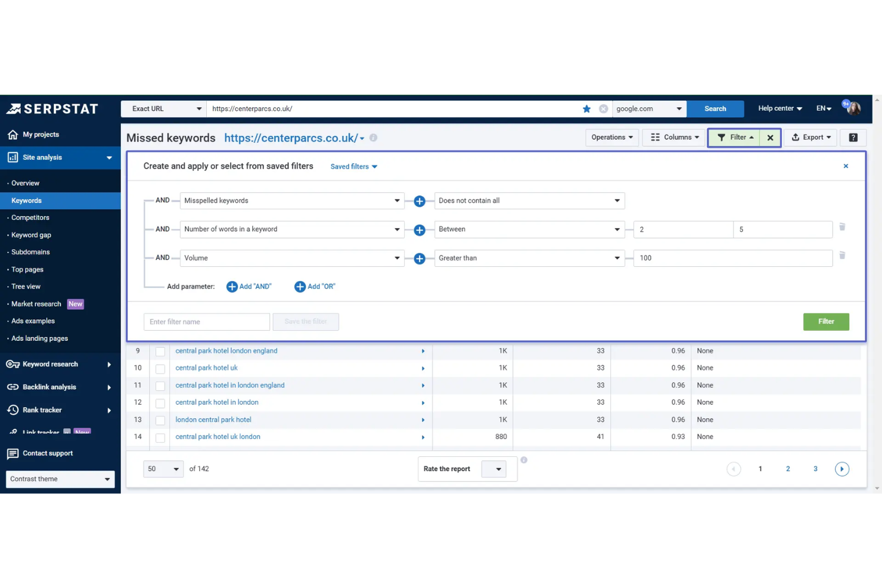Open the Help question mark
882x588 pixels.
point(853,137)
